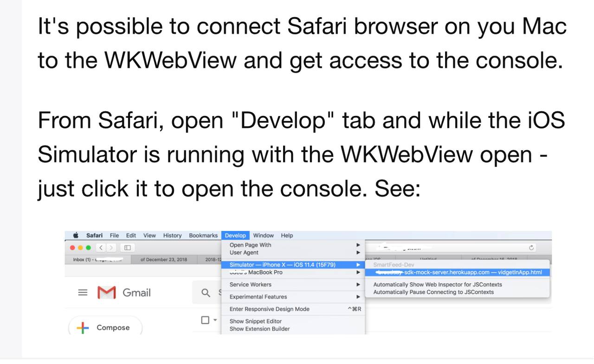This screenshot has height=364, width=594.
Task: Expand submenu arrow beside Service Workers
Action: pyautogui.click(x=358, y=284)
